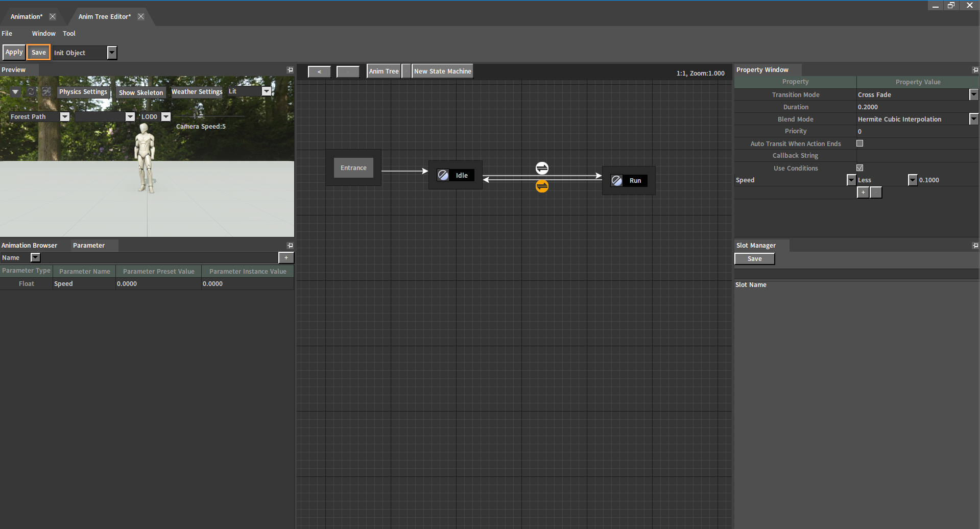
Task: Click the Property Value column header
Action: point(918,82)
